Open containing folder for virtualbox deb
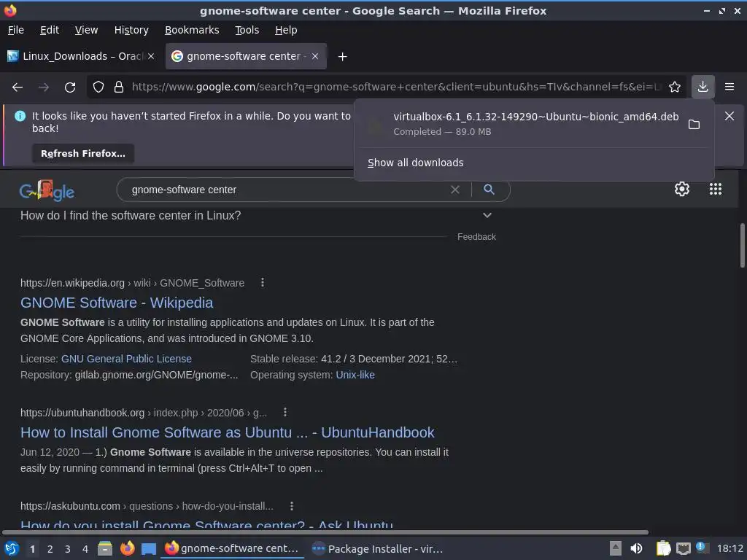The width and height of the screenshot is (747, 560). (x=694, y=124)
